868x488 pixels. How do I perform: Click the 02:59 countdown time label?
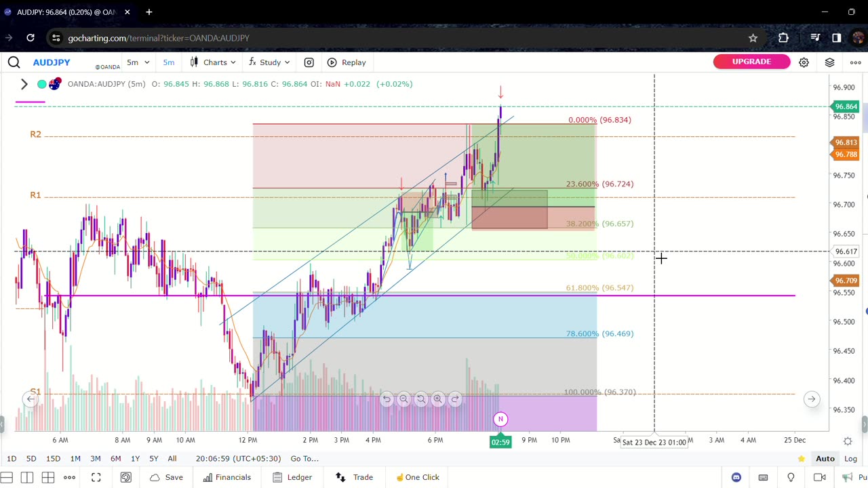click(x=500, y=442)
